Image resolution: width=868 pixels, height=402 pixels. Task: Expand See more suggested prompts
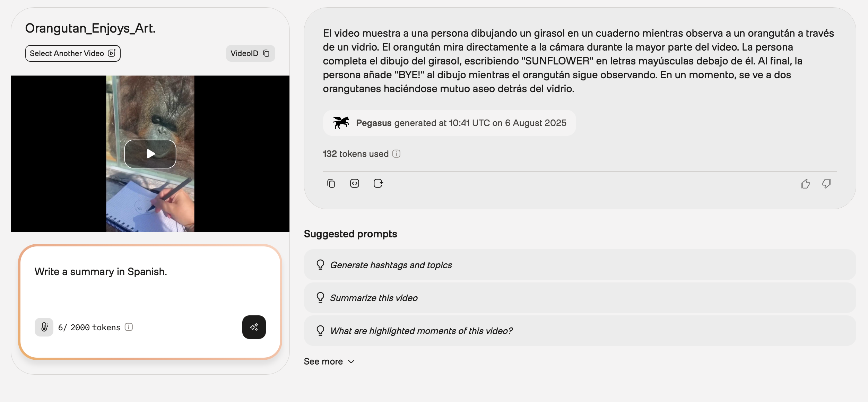click(x=329, y=361)
